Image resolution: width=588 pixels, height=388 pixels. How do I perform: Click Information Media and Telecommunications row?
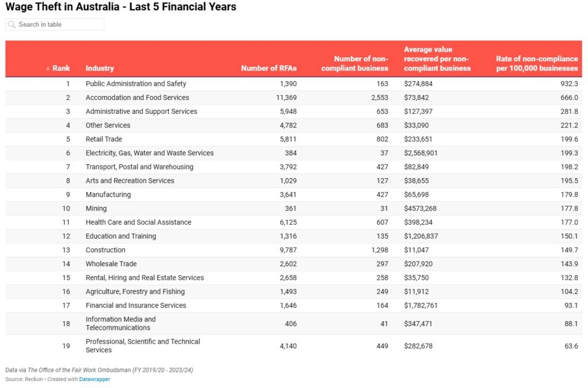(121, 324)
